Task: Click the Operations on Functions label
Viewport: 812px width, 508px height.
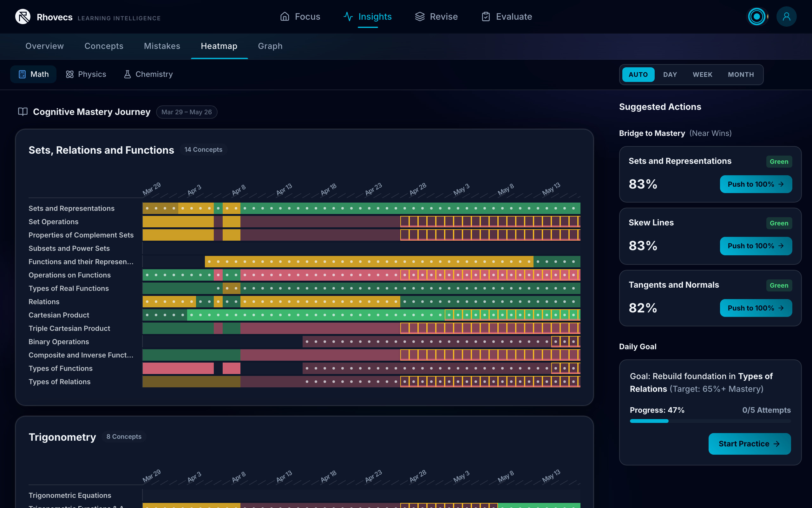Action: [x=69, y=275]
